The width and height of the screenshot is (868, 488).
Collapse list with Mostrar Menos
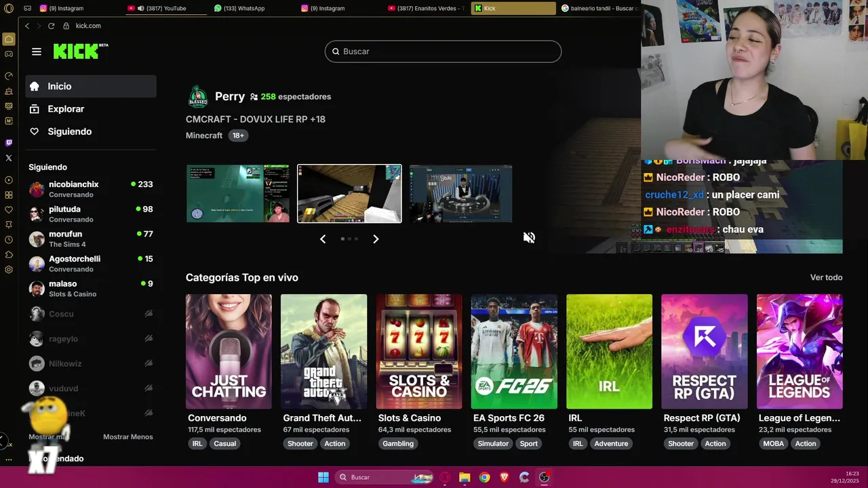[x=128, y=436]
